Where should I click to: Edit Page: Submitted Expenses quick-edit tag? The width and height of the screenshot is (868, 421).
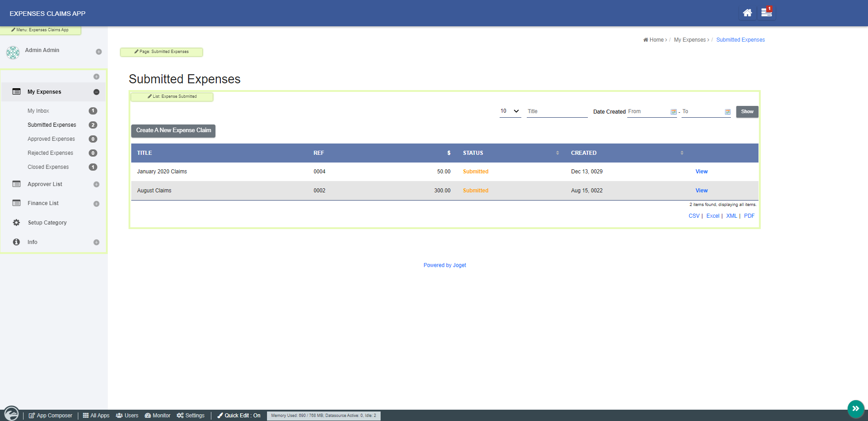click(162, 52)
